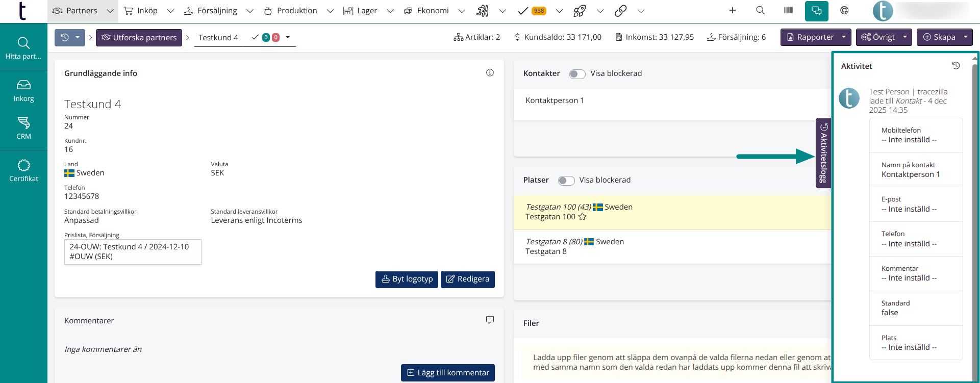
Task: Click the Redigera button
Action: coord(467,279)
